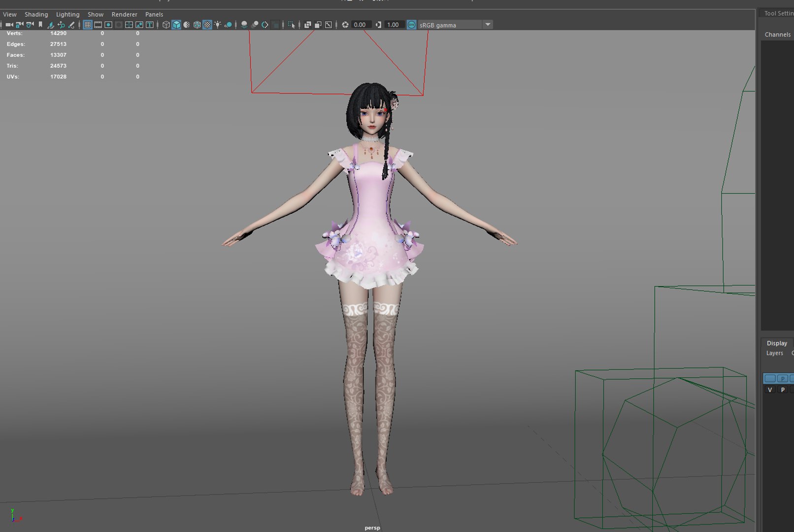Toggle Multisample Anti-aliasing icon
Image resolution: width=794 pixels, height=532 pixels.
[x=265, y=25]
